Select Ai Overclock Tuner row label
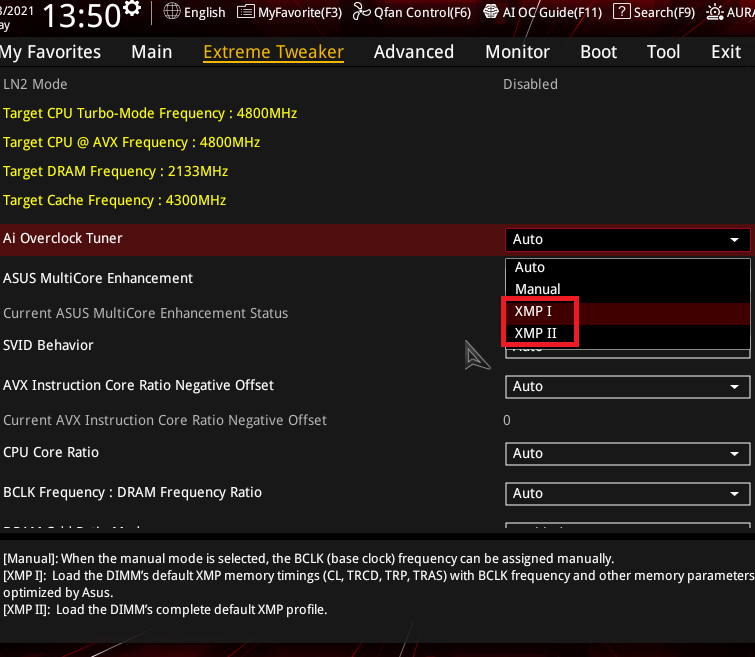This screenshot has width=755, height=657. click(63, 238)
